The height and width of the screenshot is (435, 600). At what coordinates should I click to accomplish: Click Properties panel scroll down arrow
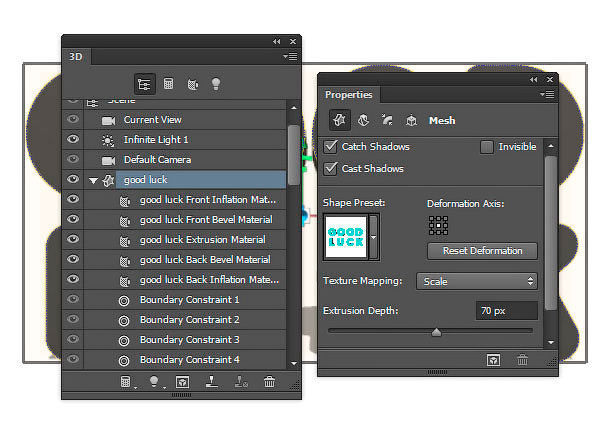point(551,342)
